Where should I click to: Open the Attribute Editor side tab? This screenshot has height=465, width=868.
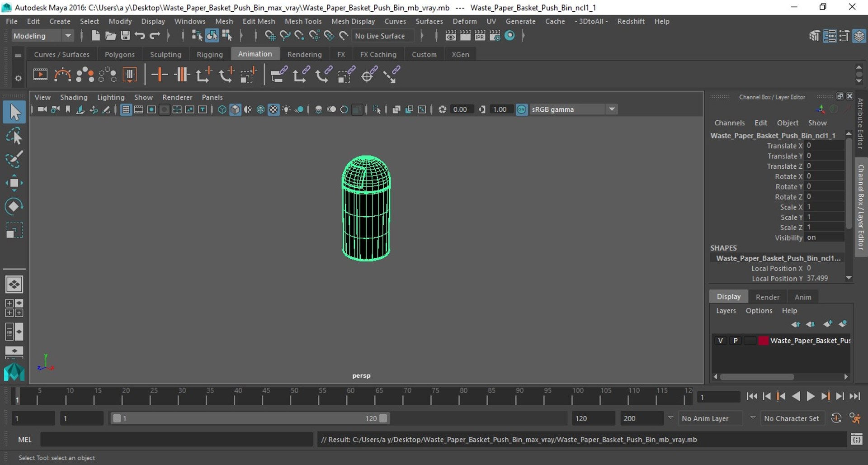click(x=860, y=124)
